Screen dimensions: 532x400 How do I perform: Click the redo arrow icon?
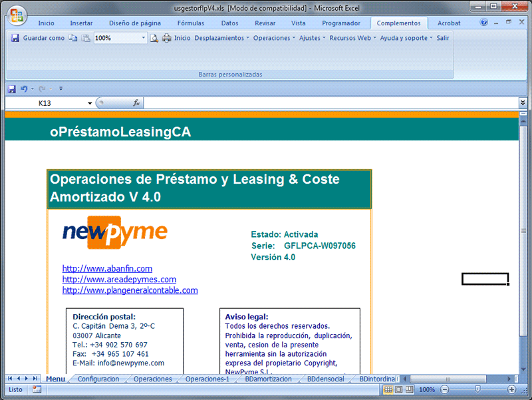pyautogui.click(x=42, y=89)
